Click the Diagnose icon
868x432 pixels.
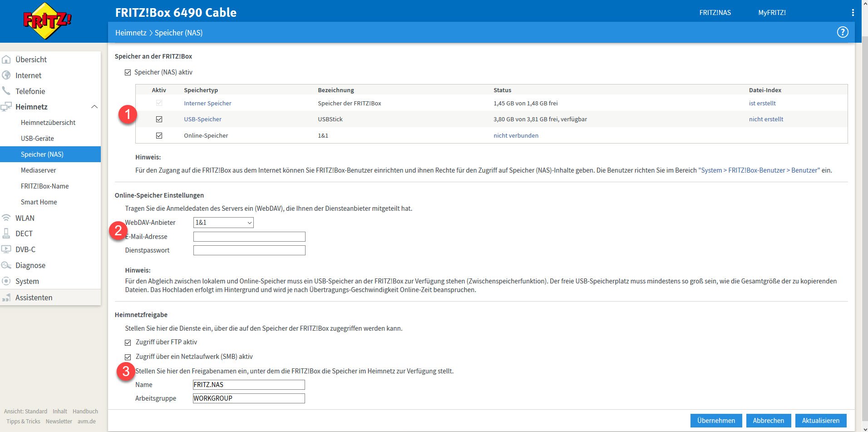click(6, 265)
